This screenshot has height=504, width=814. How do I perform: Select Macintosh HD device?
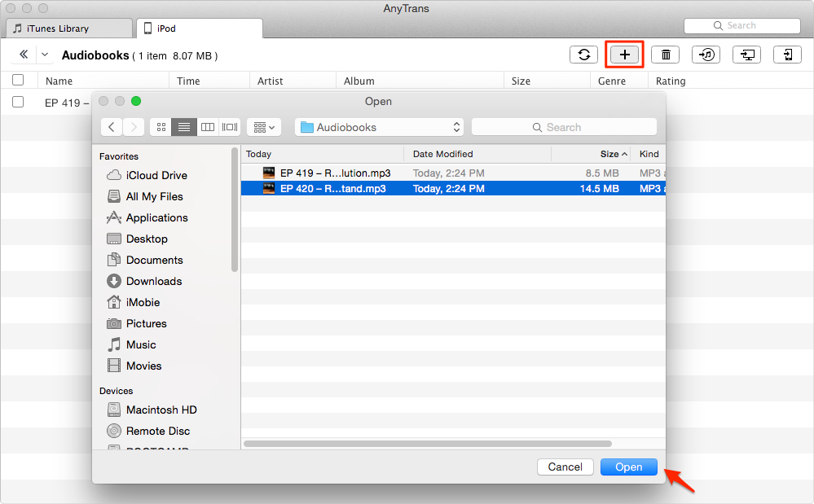152,410
